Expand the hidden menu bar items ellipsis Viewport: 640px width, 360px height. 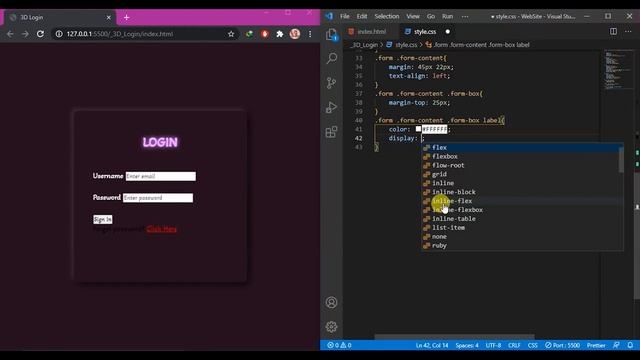[465, 16]
